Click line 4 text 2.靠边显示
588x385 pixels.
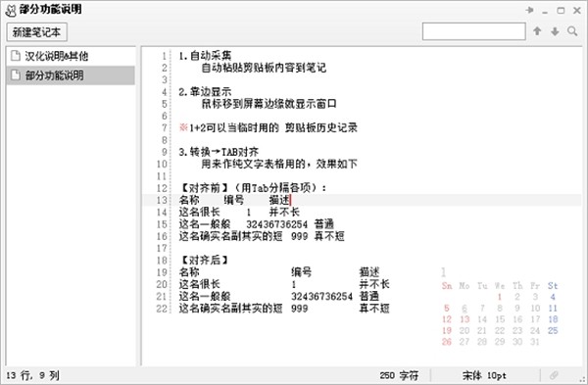[205, 92]
